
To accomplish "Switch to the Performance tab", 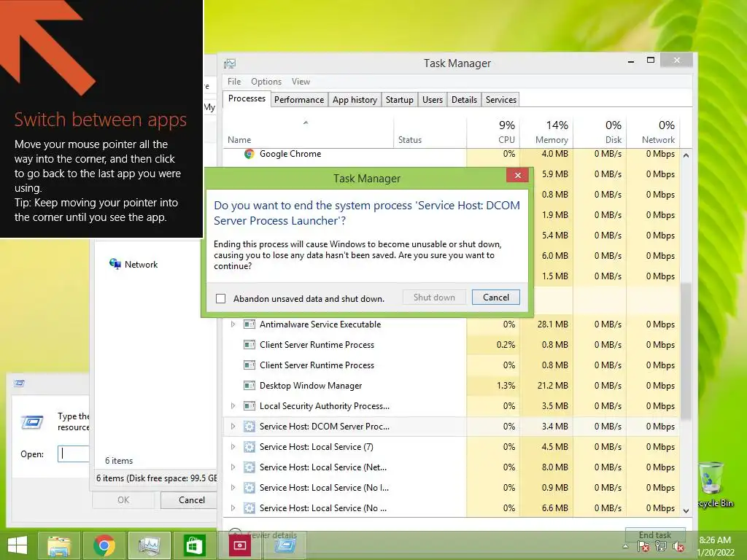I will pyautogui.click(x=298, y=99).
